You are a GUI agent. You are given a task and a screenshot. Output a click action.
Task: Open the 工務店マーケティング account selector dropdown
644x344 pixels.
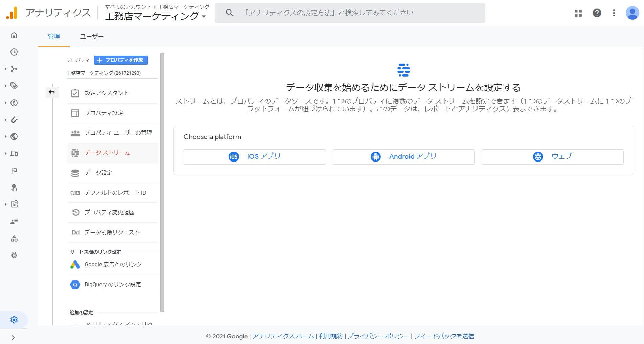coord(204,15)
